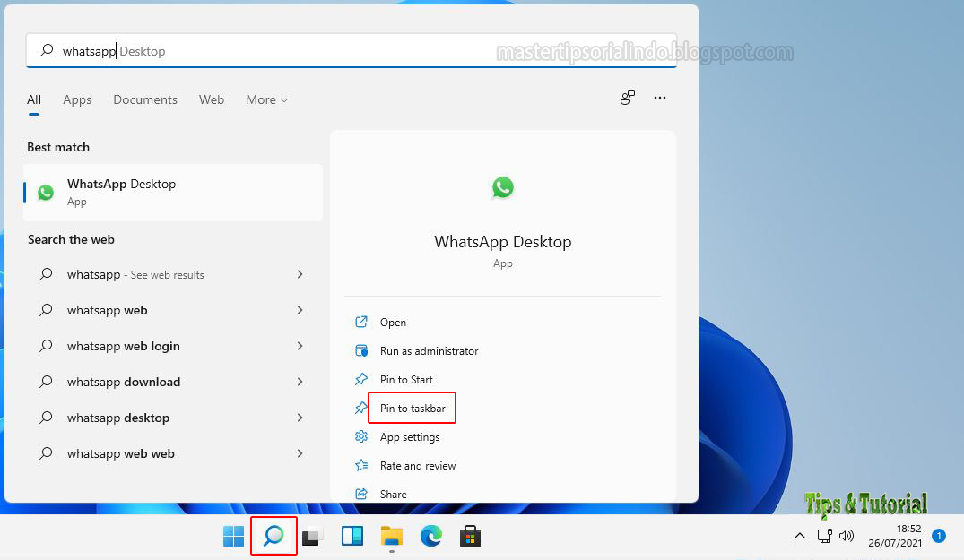Viewport: 964px width, 560px height.
Task: Open App settings for WhatsApp Desktop
Action: click(x=410, y=436)
